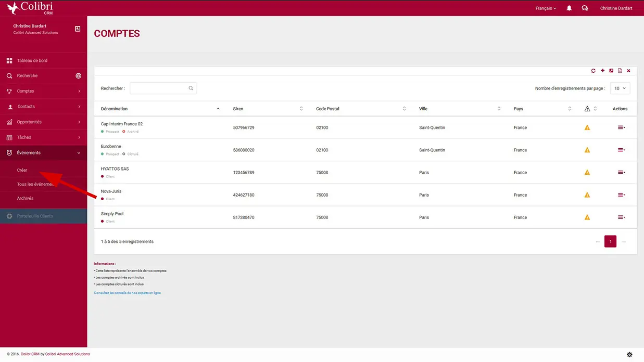Click the warning icon for HYATTOS SAS
The image size is (644, 362).
[587, 172]
